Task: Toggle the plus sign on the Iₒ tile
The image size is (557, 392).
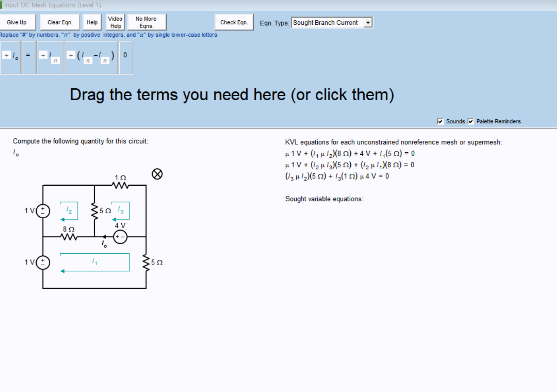Action: tap(6, 54)
